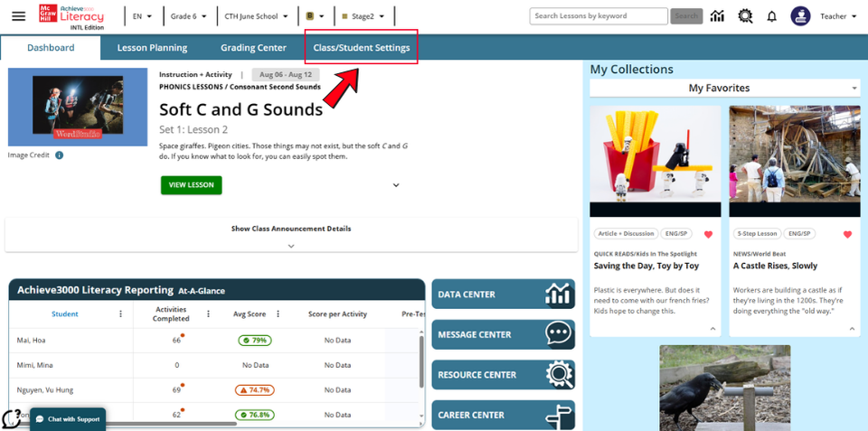Click the report table vertical scrollbar
Screen dimensions: 868x431
422,362
